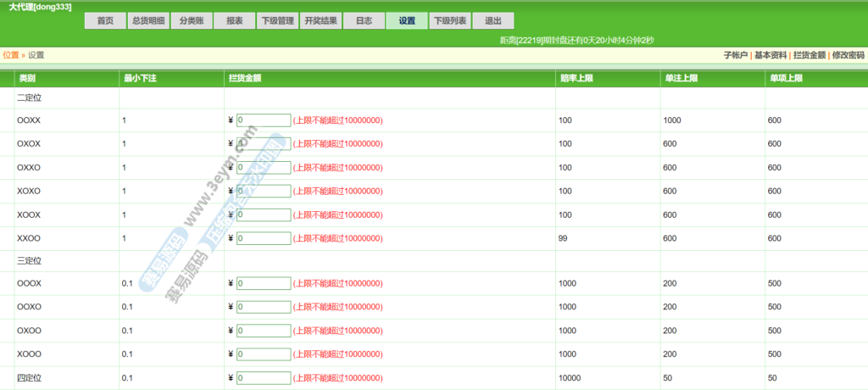Select the XXOO row amount input
Screen dimensions: 868x390
pyautogui.click(x=264, y=239)
